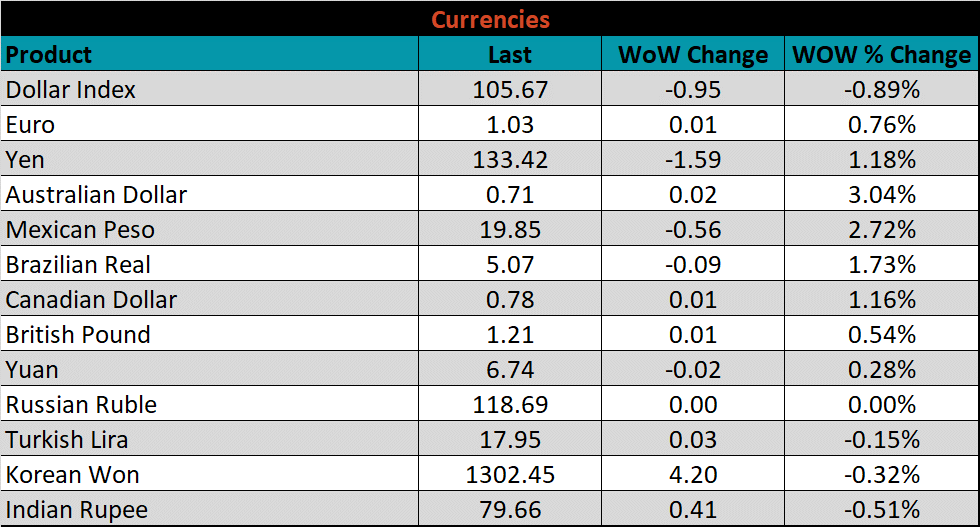Viewport: 980px width, 527px height.
Task: Select the Yen product cell
Action: click(26, 160)
